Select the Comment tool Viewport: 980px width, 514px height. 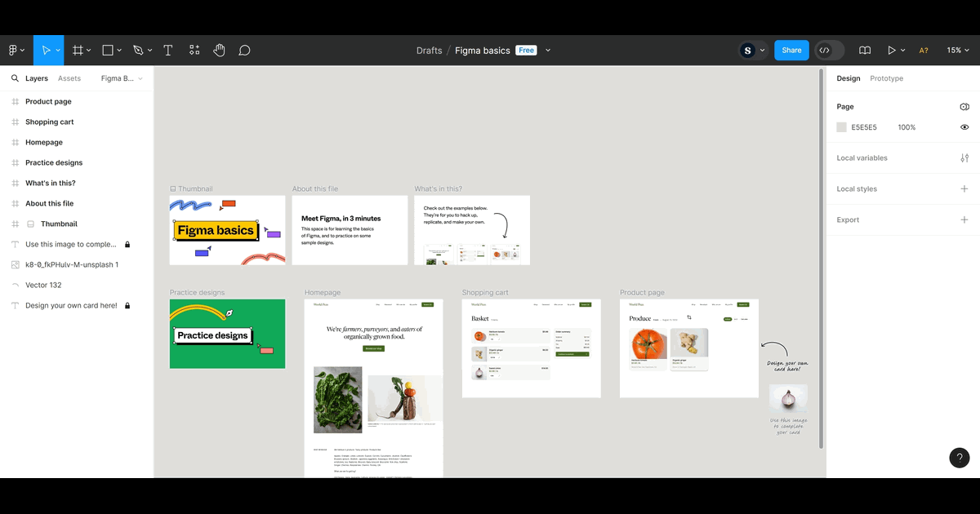244,51
